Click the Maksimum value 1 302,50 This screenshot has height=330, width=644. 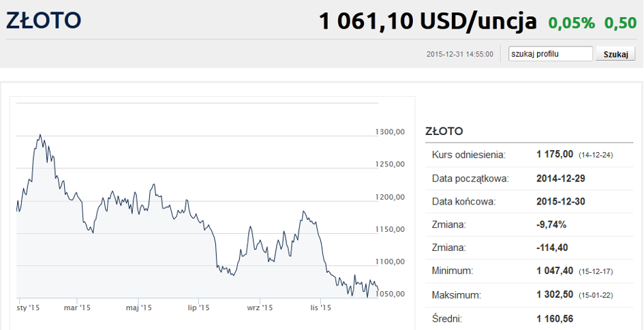555,295
